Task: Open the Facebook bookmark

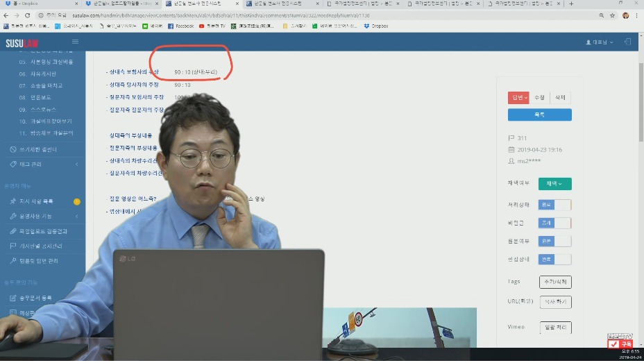Action: 180,26
